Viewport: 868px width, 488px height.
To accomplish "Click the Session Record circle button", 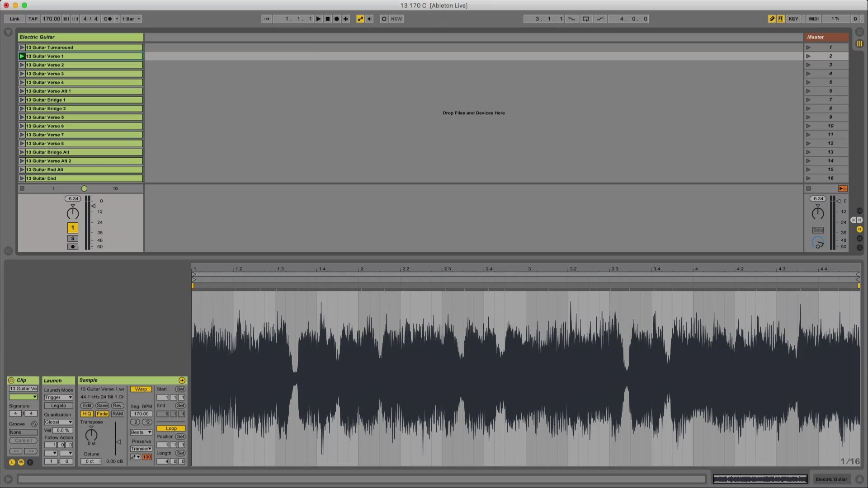I will point(384,19).
